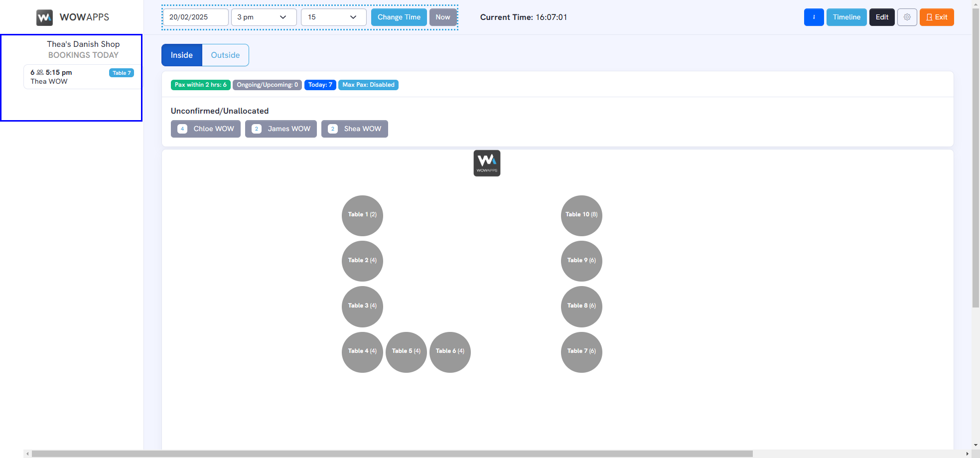Screen dimensions: 980x458
Task: Click the date field 20/02/2025
Action: pyautogui.click(x=195, y=17)
